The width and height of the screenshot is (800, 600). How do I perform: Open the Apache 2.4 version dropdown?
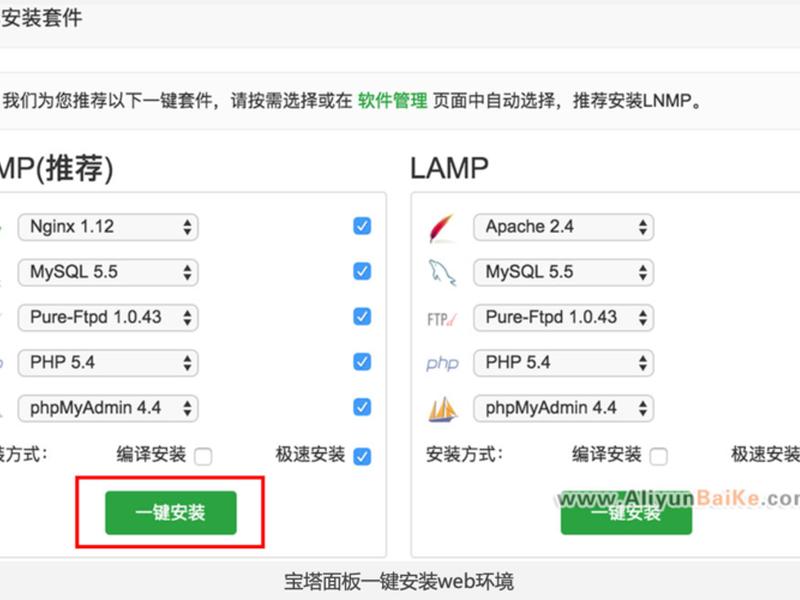(x=563, y=227)
